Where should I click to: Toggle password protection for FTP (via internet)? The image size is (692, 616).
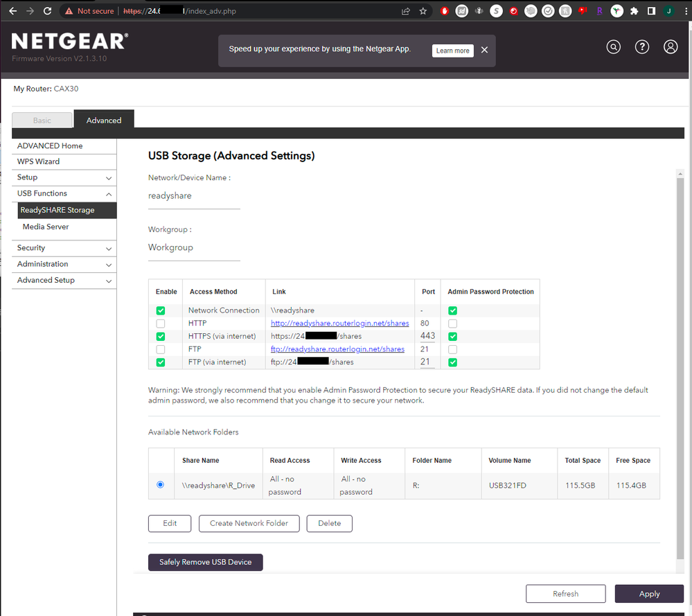[x=452, y=362]
